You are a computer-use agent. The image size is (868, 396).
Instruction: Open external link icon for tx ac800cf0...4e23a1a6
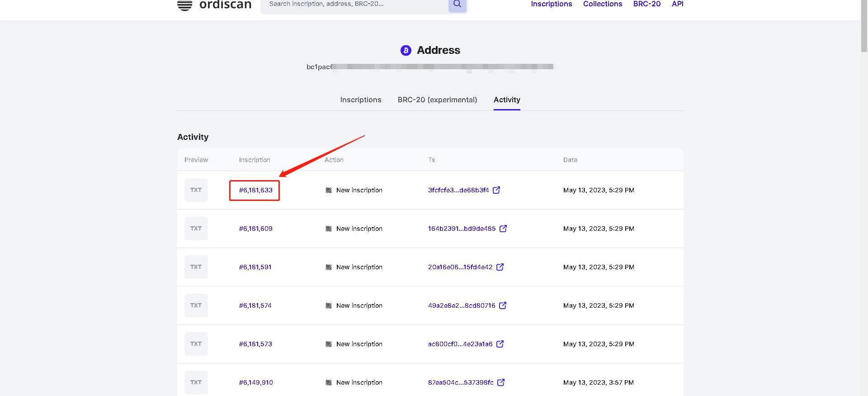(500, 344)
